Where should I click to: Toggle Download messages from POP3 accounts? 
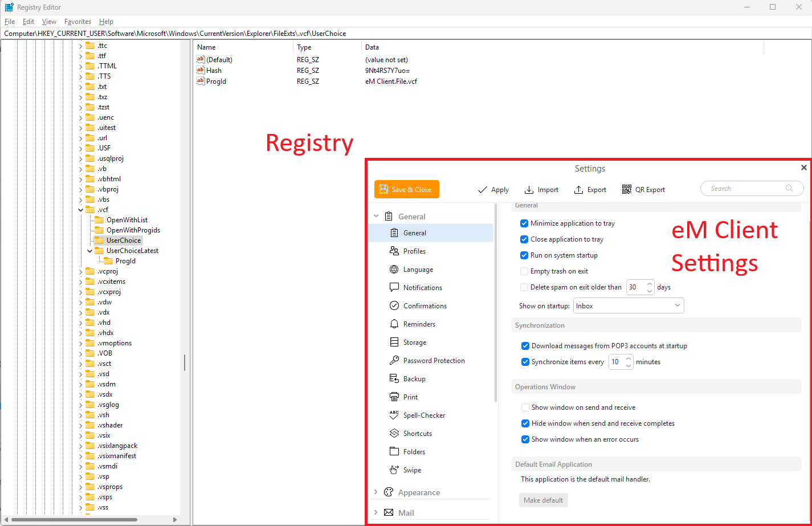point(525,346)
